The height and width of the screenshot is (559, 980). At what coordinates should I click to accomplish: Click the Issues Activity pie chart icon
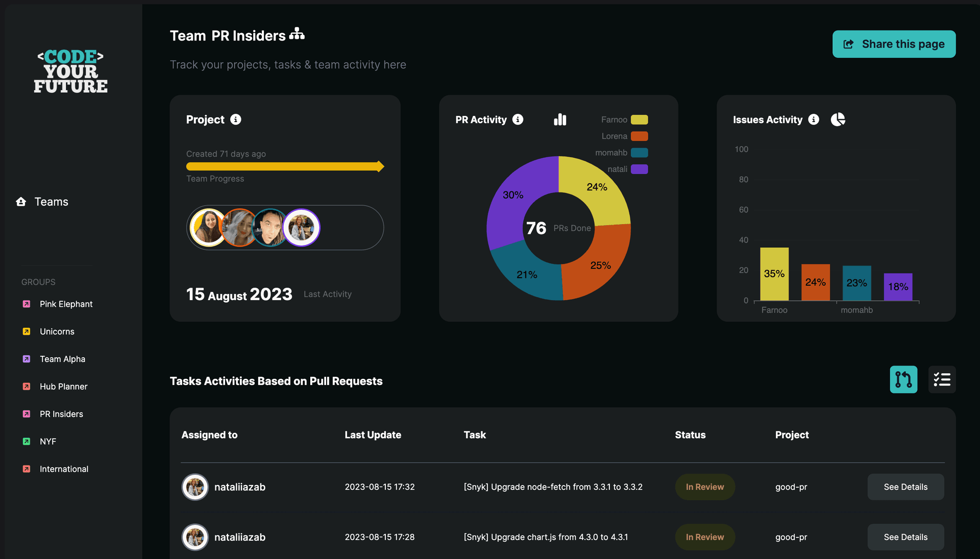[839, 119]
